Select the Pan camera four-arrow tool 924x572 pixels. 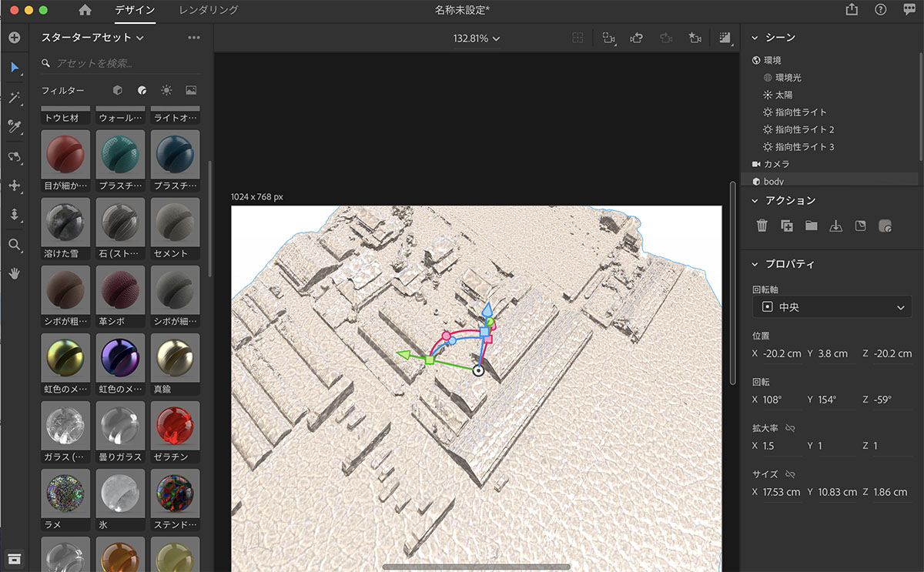click(x=15, y=186)
